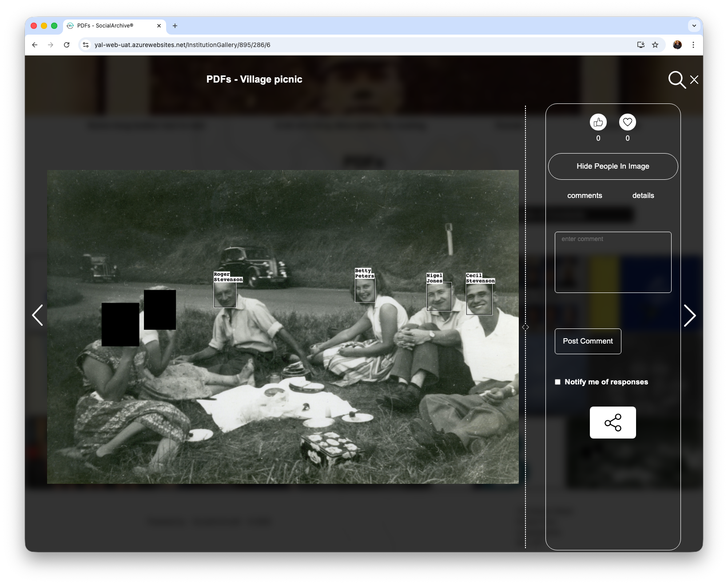
Task: Return to the previous photo with the left chevron
Action: tap(38, 316)
